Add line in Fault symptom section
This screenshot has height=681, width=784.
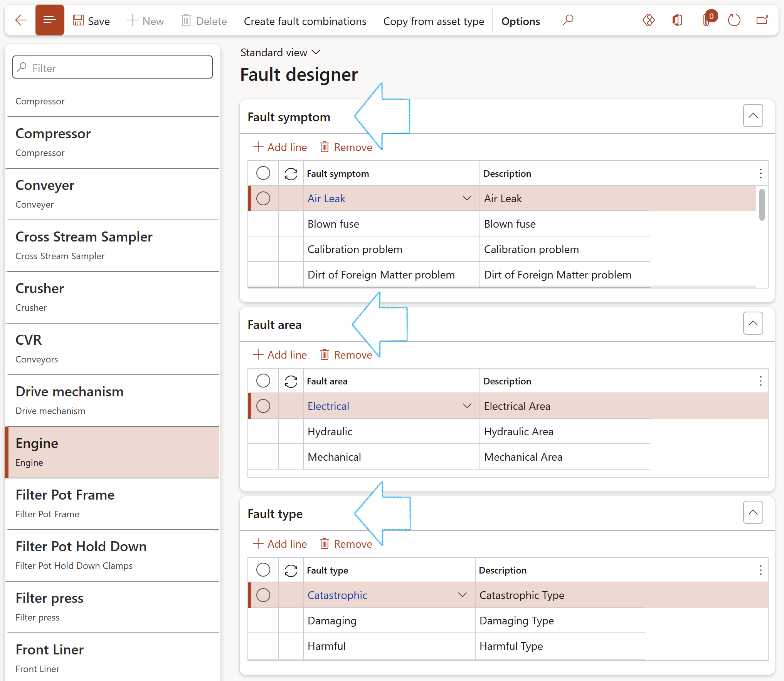[280, 147]
